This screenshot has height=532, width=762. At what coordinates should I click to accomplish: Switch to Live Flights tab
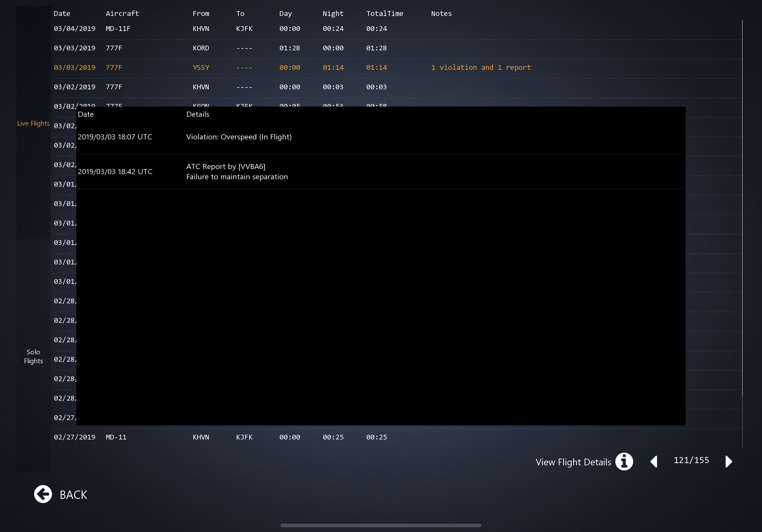click(x=33, y=123)
